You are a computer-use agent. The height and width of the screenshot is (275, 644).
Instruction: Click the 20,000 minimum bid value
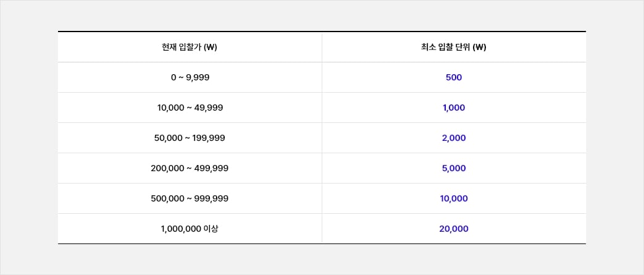point(453,229)
